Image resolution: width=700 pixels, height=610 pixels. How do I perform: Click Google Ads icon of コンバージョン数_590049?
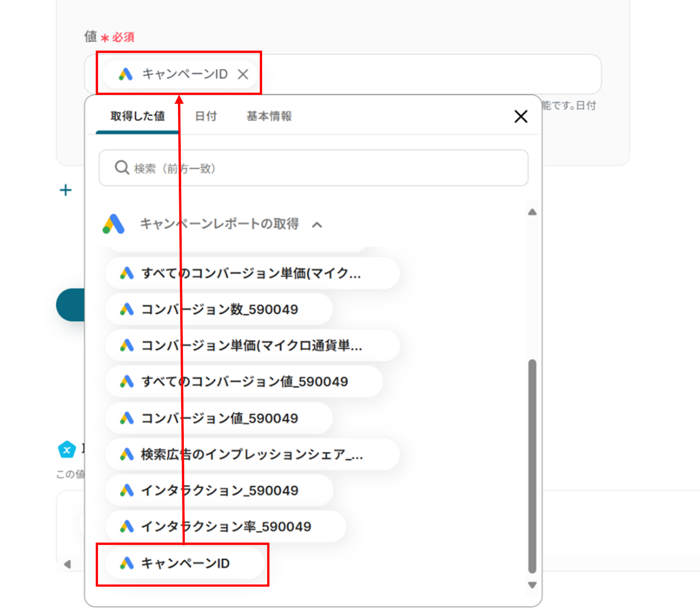[127, 310]
